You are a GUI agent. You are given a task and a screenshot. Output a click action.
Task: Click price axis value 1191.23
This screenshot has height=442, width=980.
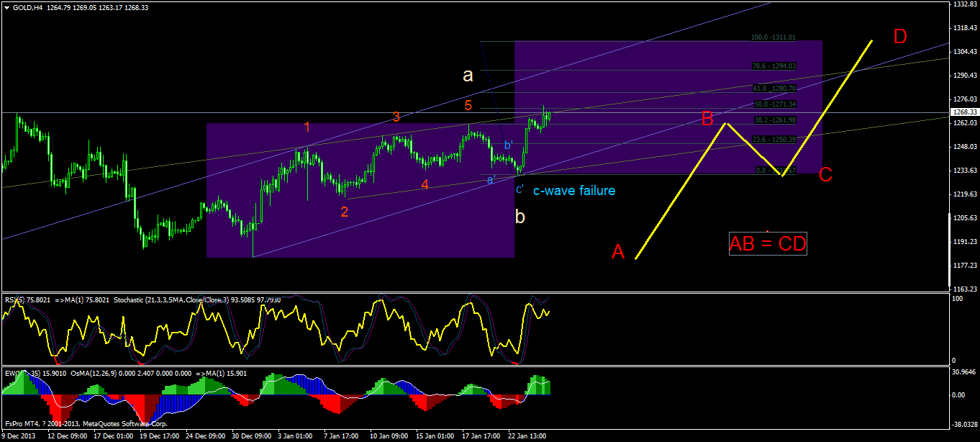[964, 242]
